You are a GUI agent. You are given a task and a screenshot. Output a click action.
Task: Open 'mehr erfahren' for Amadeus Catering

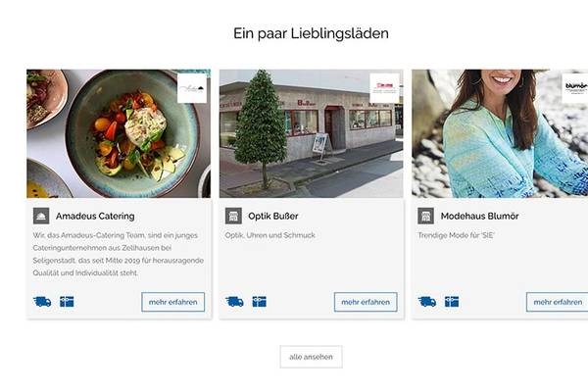tap(172, 302)
